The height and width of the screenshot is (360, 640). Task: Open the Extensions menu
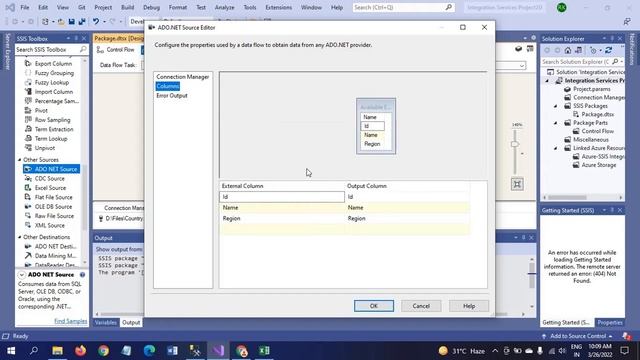coord(279,8)
